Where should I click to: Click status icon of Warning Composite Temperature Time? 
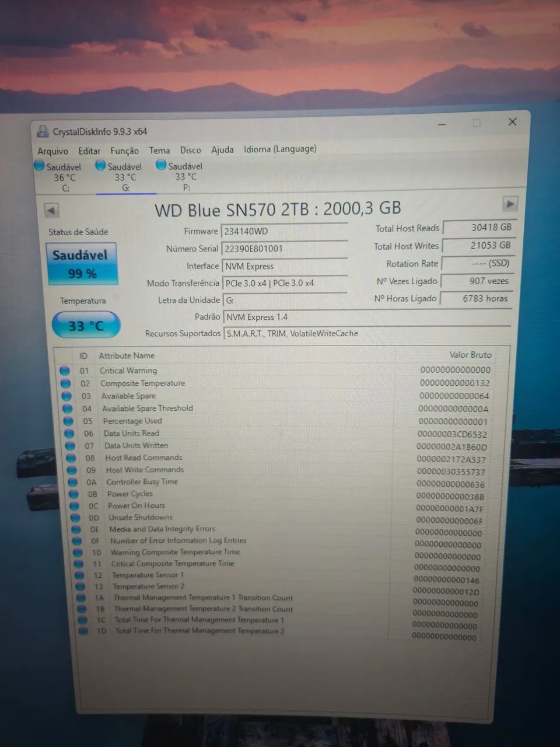[x=78, y=553]
